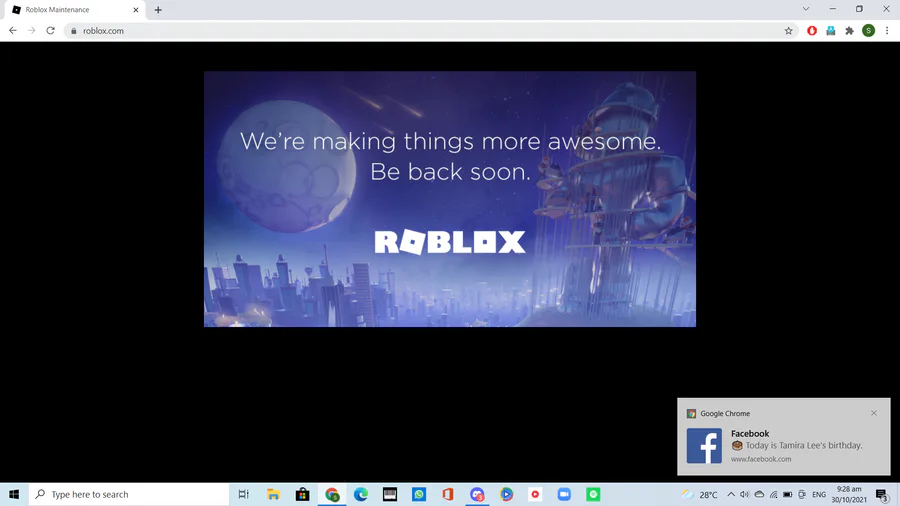This screenshot has height=506, width=900.
Task: View site info via the padlock icon
Action: point(73,31)
